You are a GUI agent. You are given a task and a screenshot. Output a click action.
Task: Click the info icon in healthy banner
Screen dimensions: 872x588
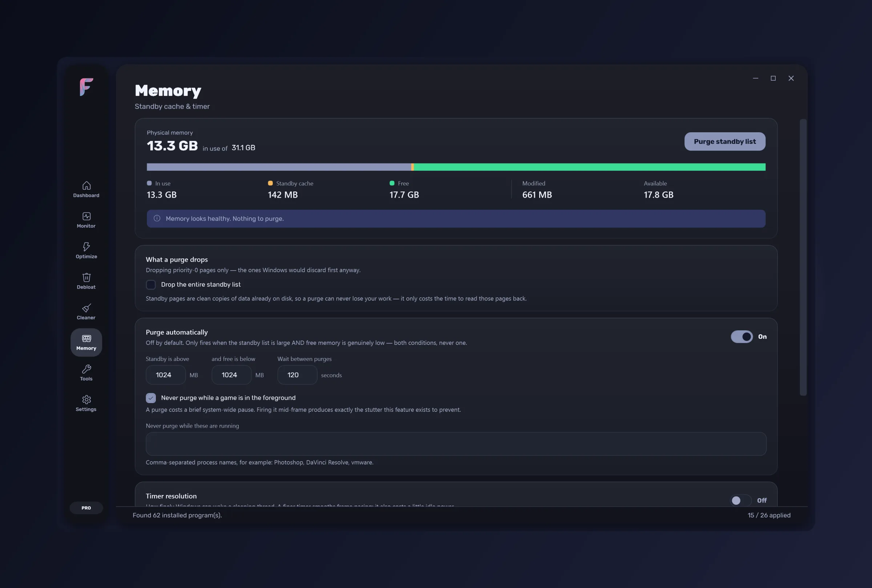157,219
